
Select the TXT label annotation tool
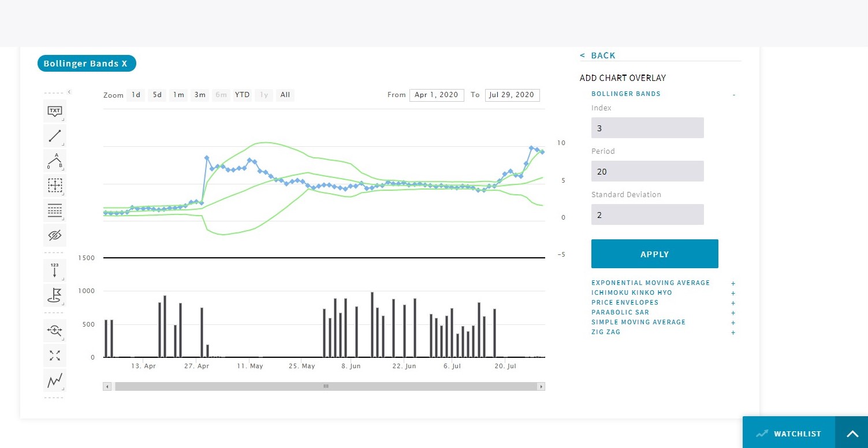(x=55, y=110)
